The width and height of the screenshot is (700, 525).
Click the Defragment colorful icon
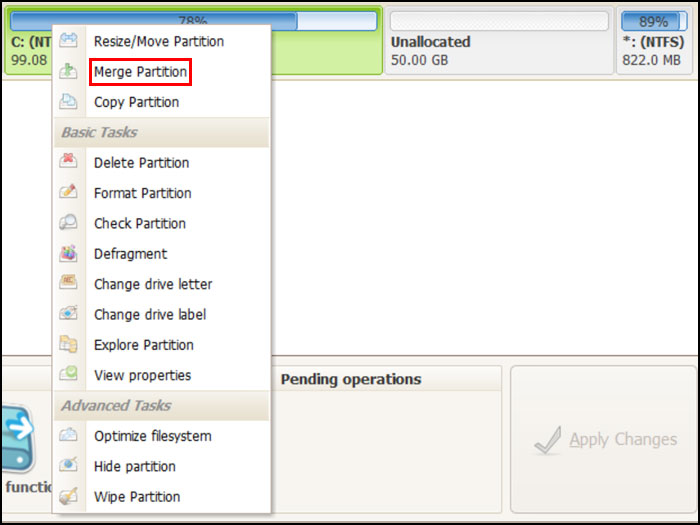[68, 253]
